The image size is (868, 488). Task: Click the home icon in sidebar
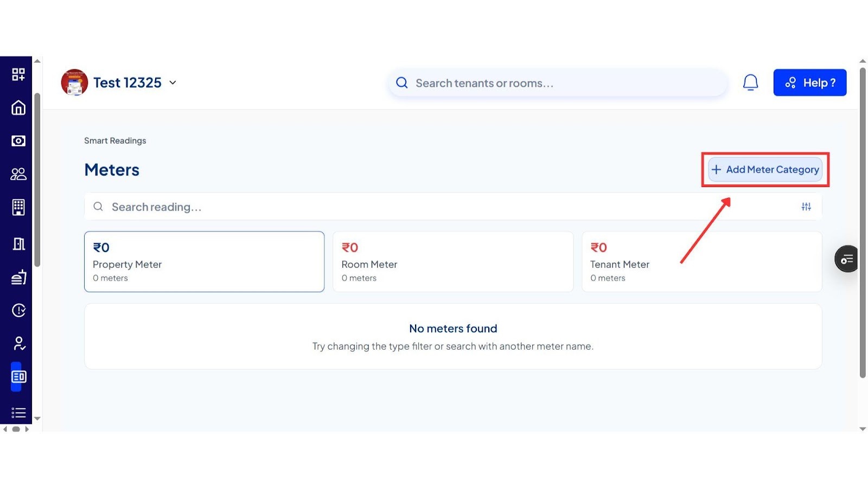click(18, 108)
